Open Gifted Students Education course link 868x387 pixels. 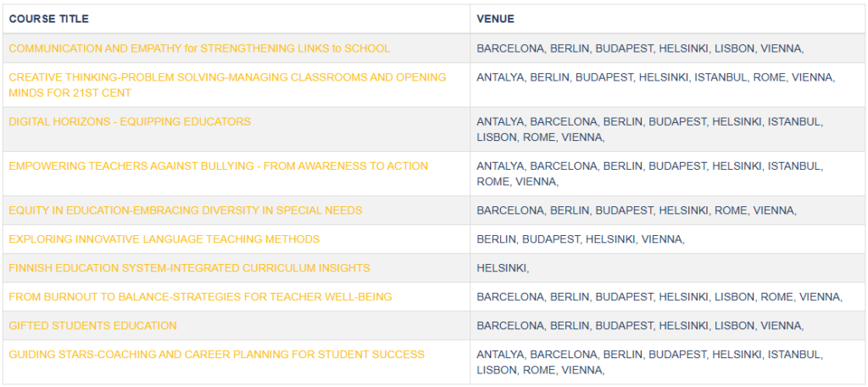click(93, 326)
